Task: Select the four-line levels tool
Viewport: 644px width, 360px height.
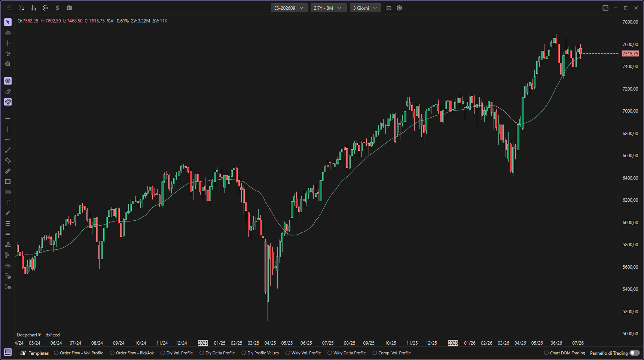Action: pyautogui.click(x=8, y=234)
